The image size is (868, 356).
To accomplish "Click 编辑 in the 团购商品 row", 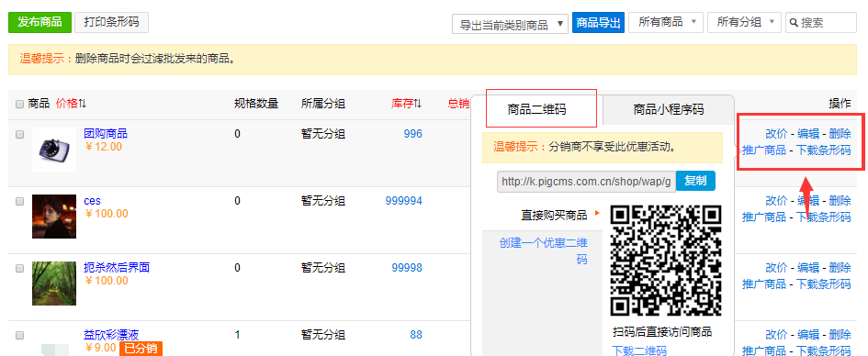I will (x=808, y=134).
